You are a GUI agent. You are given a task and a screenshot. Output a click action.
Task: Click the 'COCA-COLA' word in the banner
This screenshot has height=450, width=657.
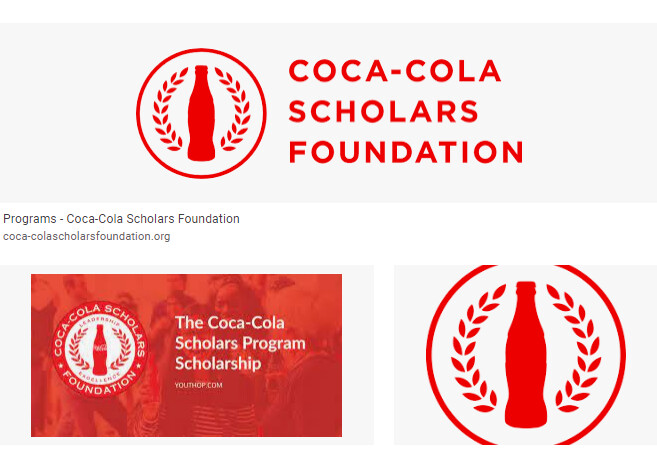pyautogui.click(x=394, y=72)
